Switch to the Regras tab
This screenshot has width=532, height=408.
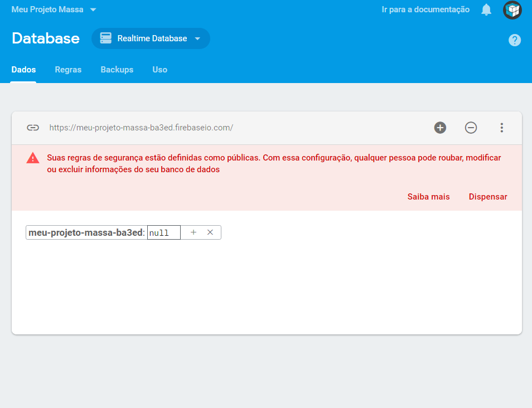tap(68, 70)
